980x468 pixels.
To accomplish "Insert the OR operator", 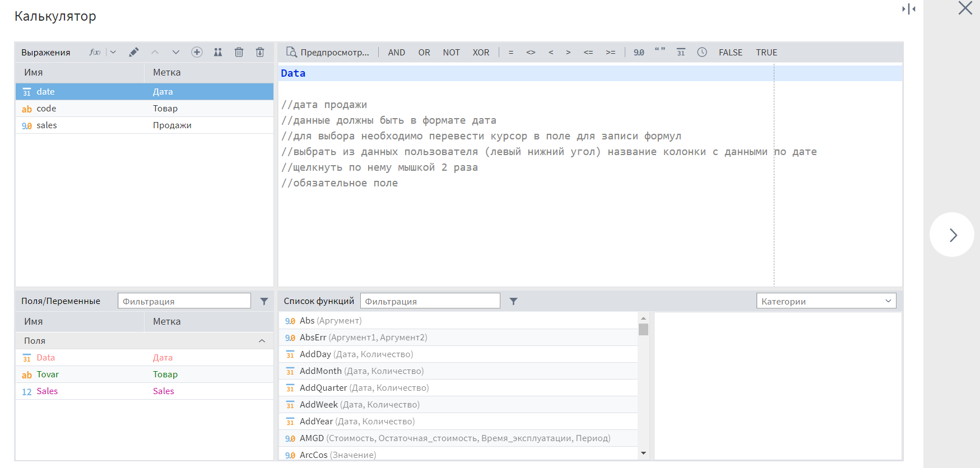I will [424, 52].
